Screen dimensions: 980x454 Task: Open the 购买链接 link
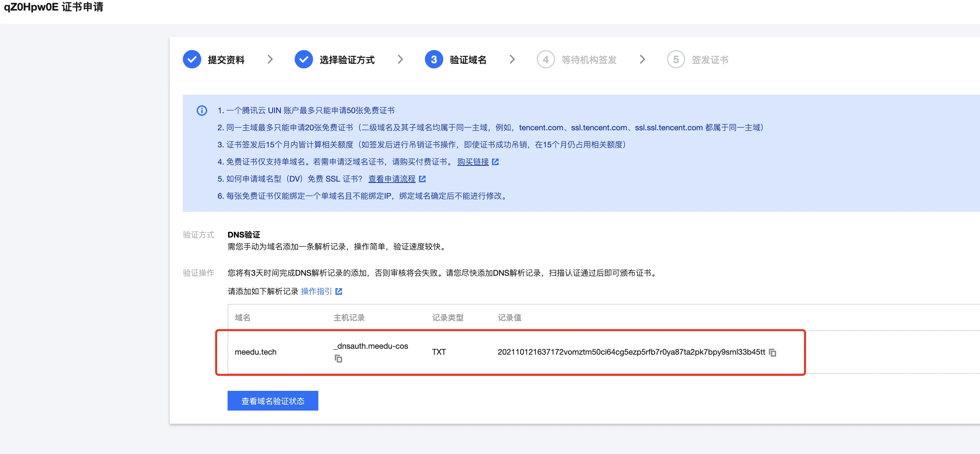[x=473, y=162]
